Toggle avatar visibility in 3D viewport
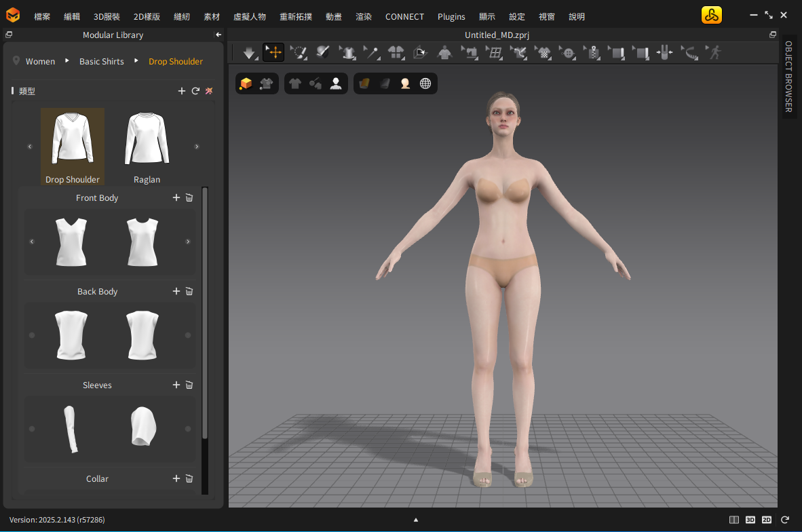Screen dimensions: 802x532 click(x=335, y=83)
